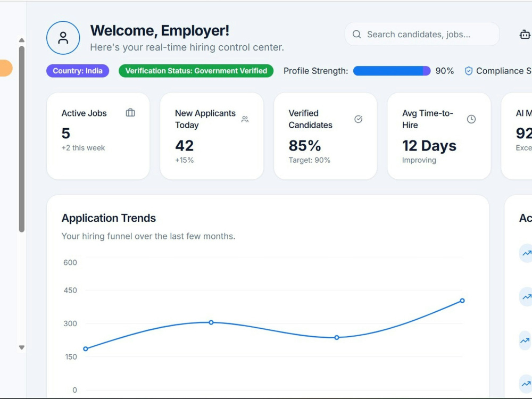Click the Application Trends title
Image resolution: width=532 pixels, height=399 pixels.
(109, 218)
